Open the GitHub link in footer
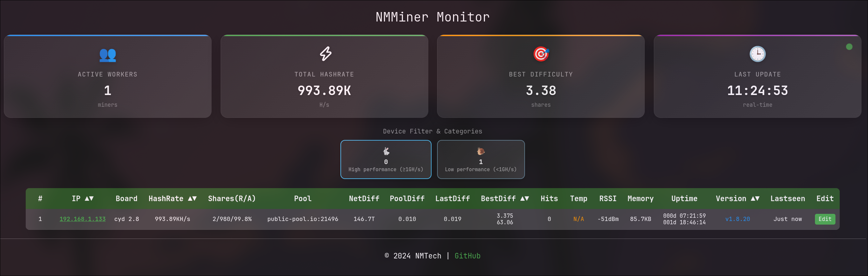 (x=467, y=256)
